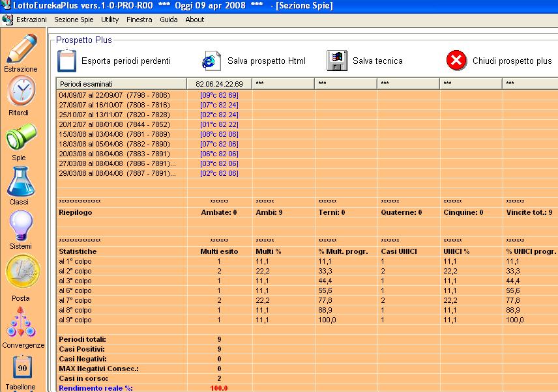Click the Casi Positivi: label
Viewport: 558px width, 392px height.
[82, 350]
